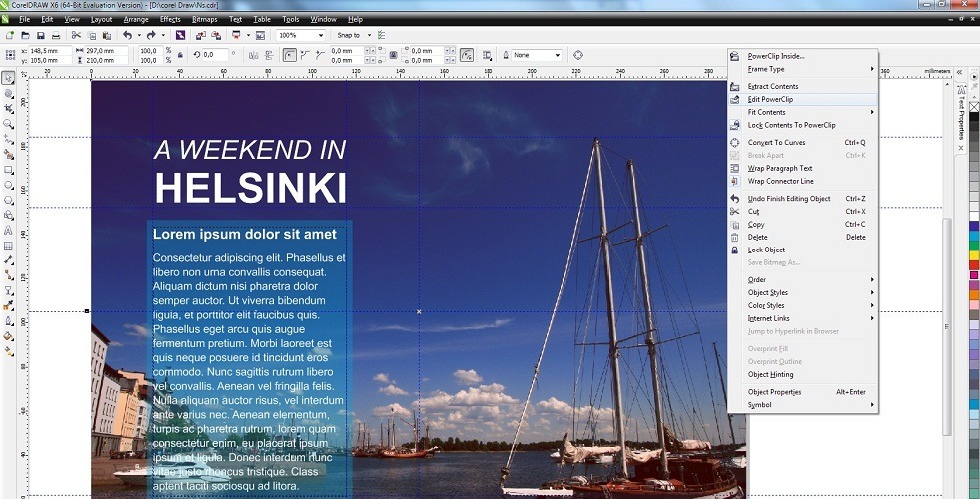This screenshot has height=499, width=980.
Task: Create a new document
Action: pyautogui.click(x=10, y=36)
